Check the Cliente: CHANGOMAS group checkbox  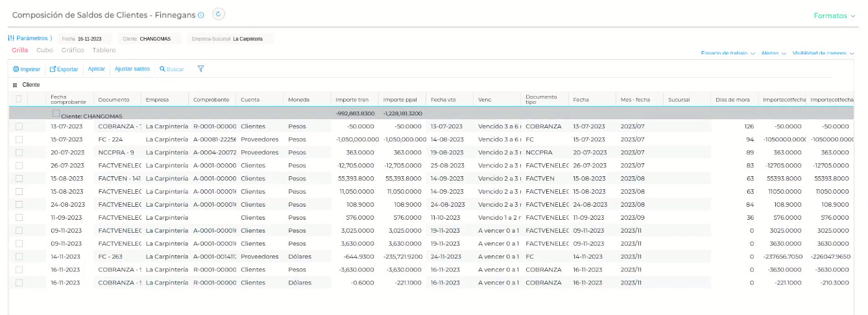[56, 114]
